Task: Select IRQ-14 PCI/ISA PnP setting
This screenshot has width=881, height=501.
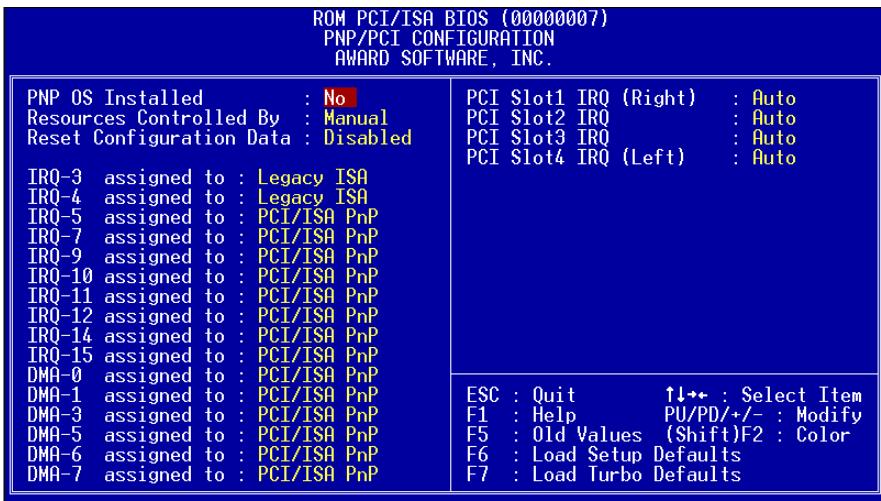Action: click(318, 336)
